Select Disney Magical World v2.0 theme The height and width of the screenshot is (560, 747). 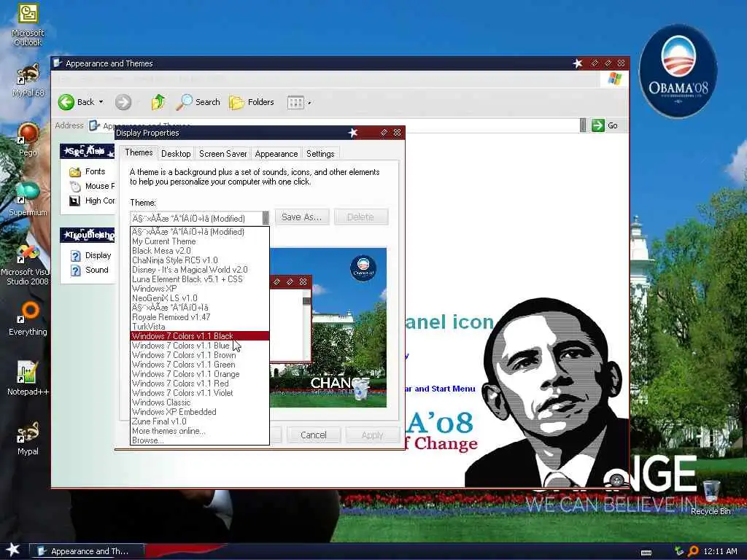(x=200, y=270)
